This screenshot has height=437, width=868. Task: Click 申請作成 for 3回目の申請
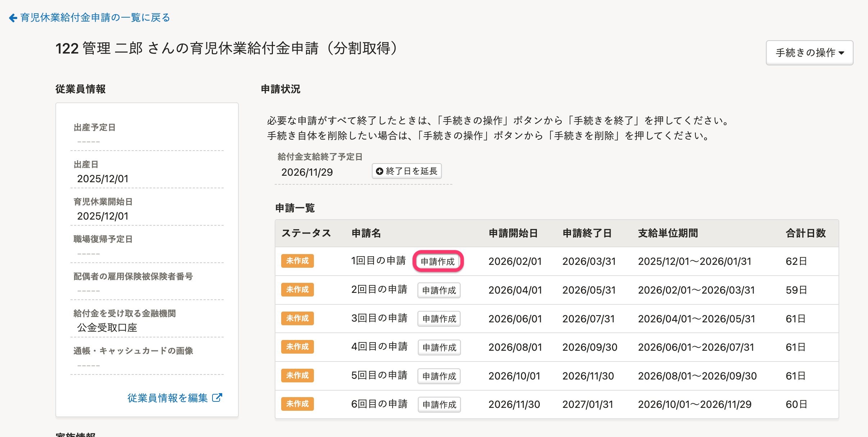point(439,319)
